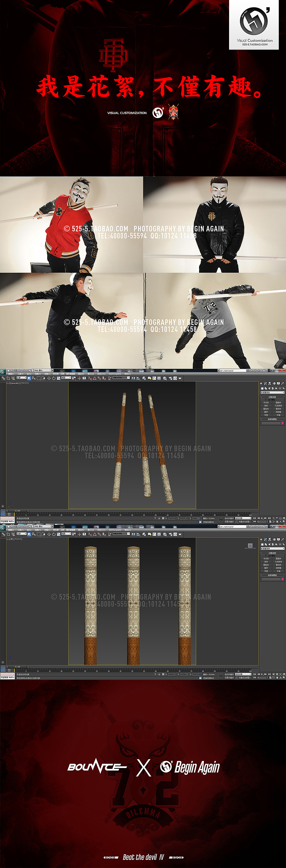Play animation in upper 3ds Max playback controls

click(262, 518)
